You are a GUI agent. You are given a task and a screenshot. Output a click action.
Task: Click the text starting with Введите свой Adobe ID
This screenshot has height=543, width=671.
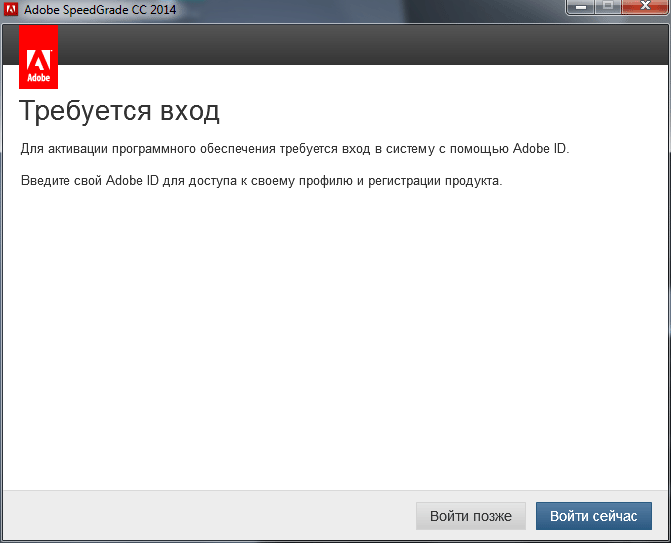pos(261,181)
